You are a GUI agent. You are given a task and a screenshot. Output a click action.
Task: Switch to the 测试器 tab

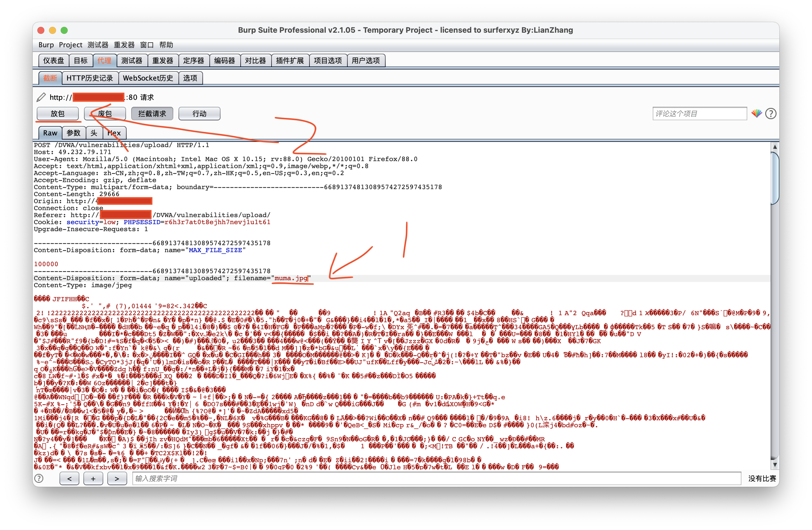132,60
